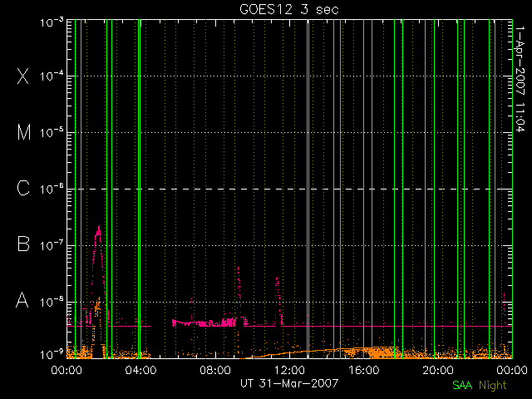Click the 12:00 time axis label
This screenshot has height=399, width=532.
pyautogui.click(x=289, y=370)
